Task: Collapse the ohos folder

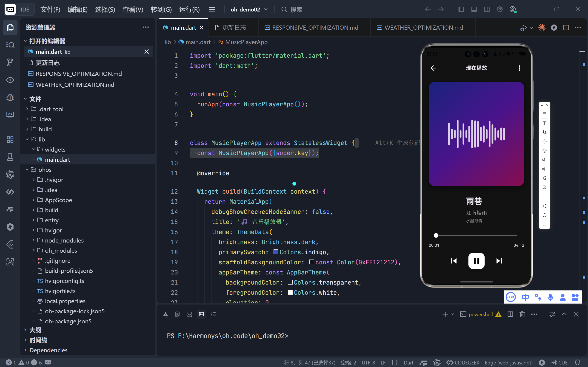Action: tap(45, 170)
